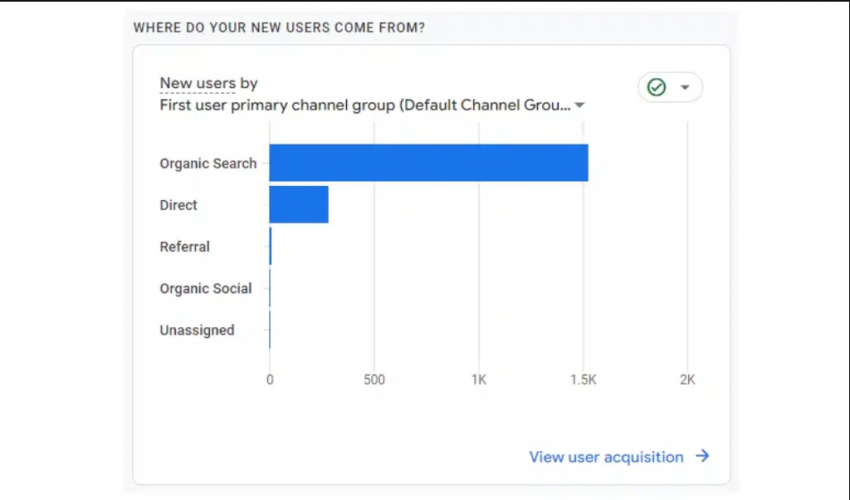Screen dimensions: 850x500
Task: Click the Organic Search bar in the chart
Action: point(428,163)
